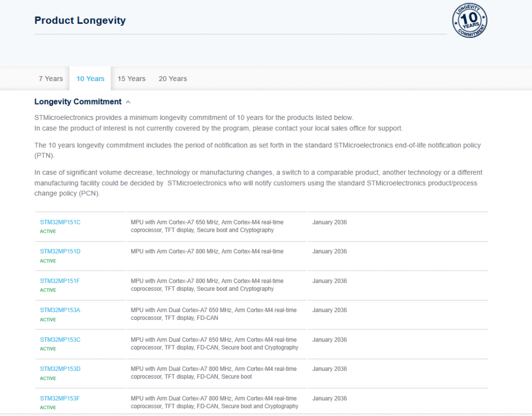This screenshot has height=416, width=532.
Task: Open the STM32MP153F product link
Action: 60,398
